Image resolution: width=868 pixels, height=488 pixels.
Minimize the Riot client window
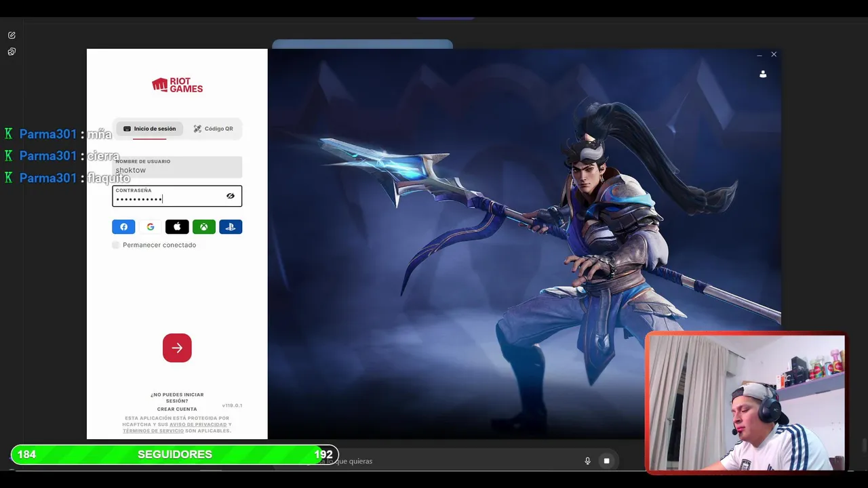tap(759, 54)
